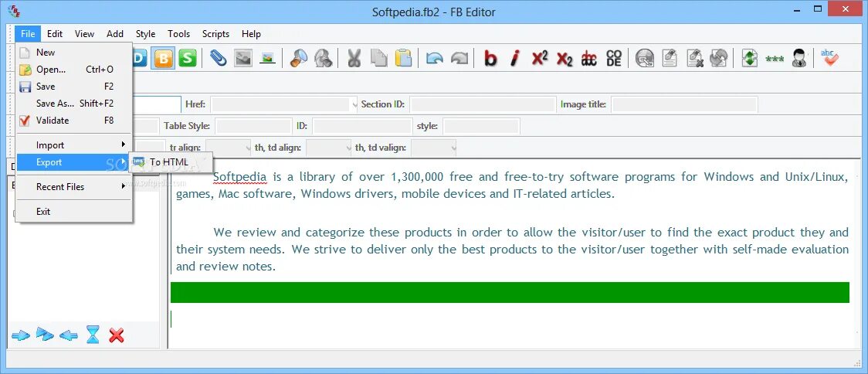Image resolution: width=868 pixels, height=374 pixels.
Task: Choose Validate in the File menu
Action: (x=73, y=121)
